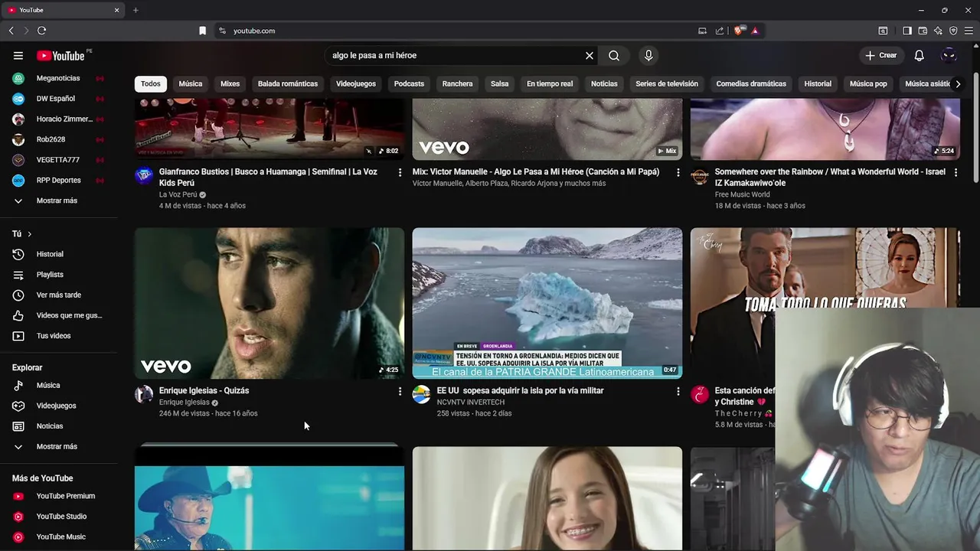Select the Ranchera filter chip

coord(457,83)
